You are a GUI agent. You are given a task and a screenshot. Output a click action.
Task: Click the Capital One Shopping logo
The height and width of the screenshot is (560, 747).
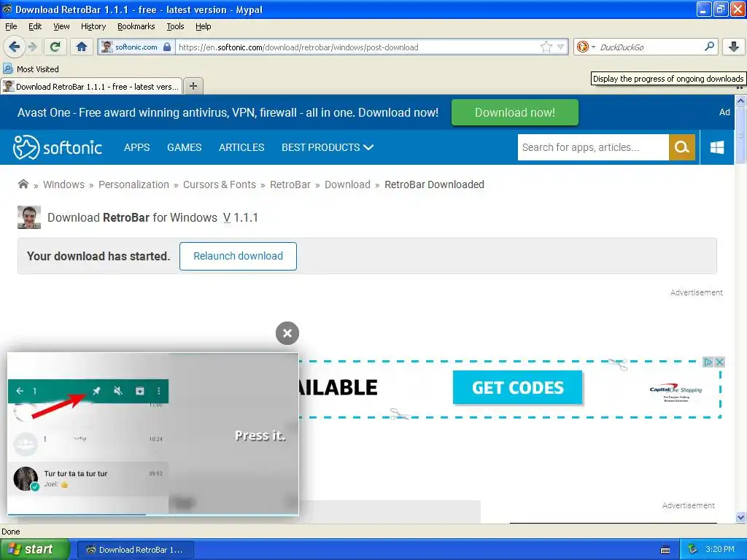tap(676, 393)
